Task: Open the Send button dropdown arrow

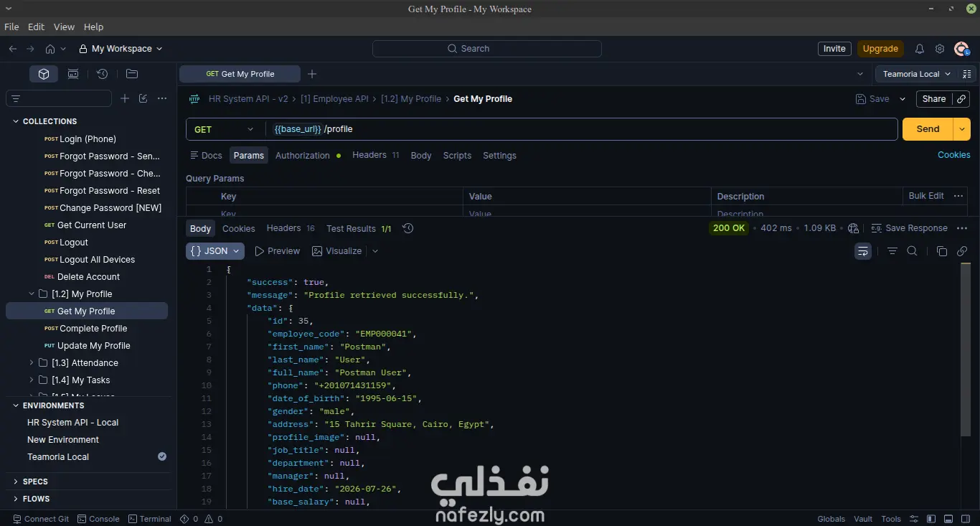Action: 962,129
